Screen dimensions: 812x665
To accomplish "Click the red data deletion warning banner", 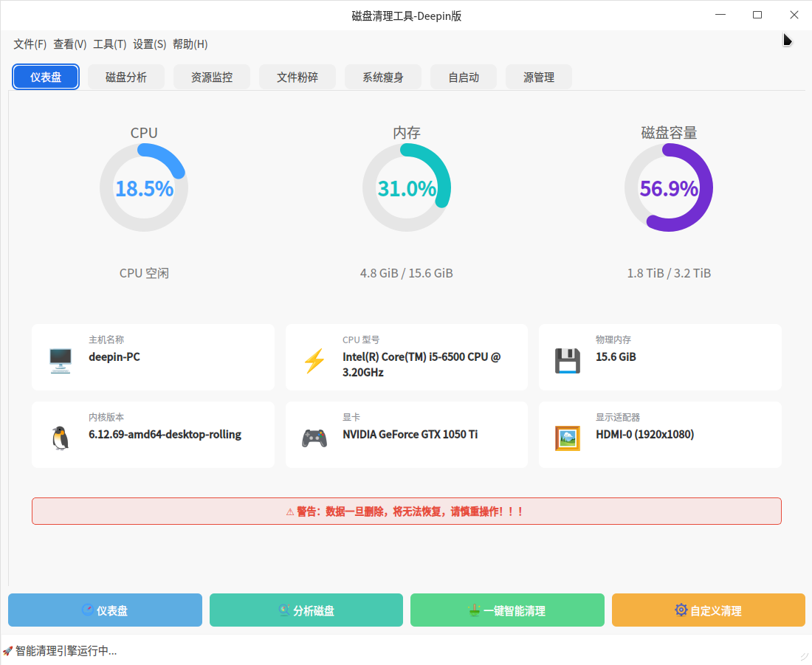I will pos(406,511).
